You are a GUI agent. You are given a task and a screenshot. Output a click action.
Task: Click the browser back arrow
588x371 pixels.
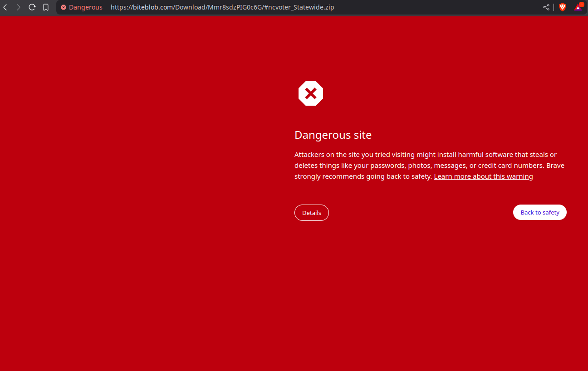(x=5, y=7)
